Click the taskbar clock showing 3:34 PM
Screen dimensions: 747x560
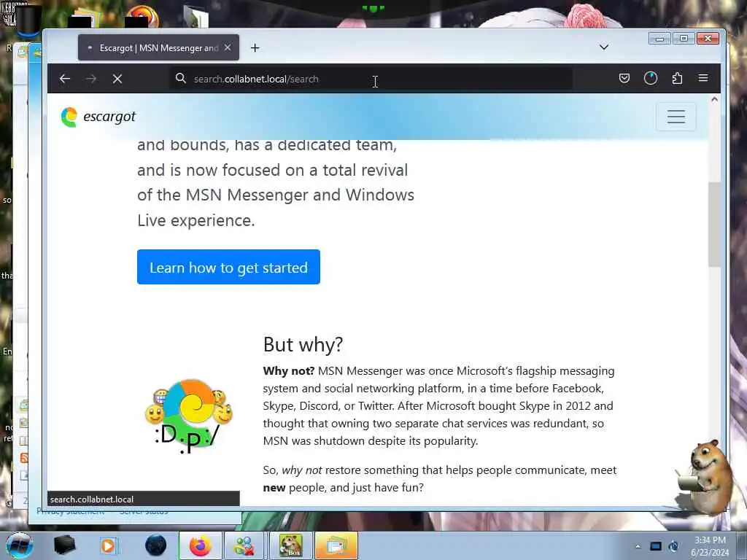pos(710,546)
